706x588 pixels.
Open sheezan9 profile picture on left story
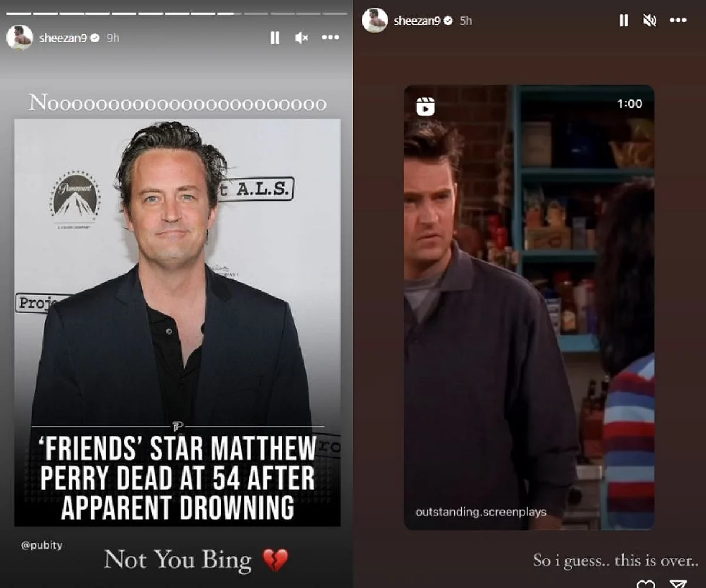point(19,37)
